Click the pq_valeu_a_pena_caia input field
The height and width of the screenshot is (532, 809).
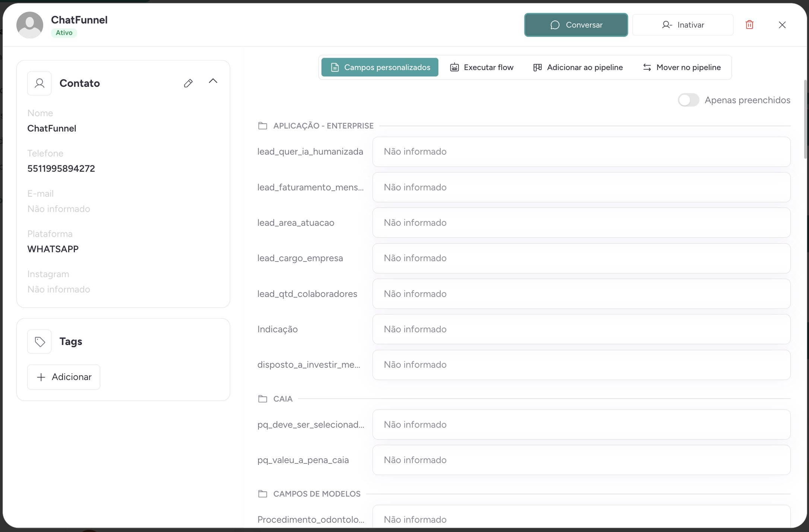581,460
